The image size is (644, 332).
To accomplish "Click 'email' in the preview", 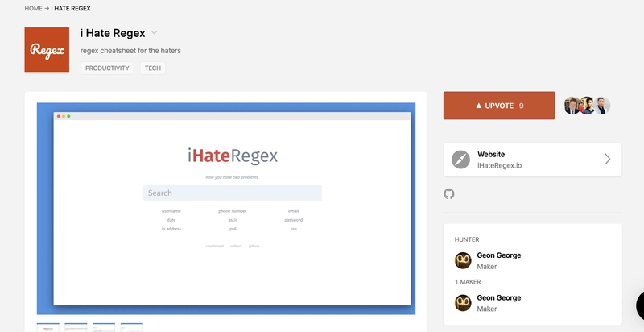I will click(x=293, y=211).
